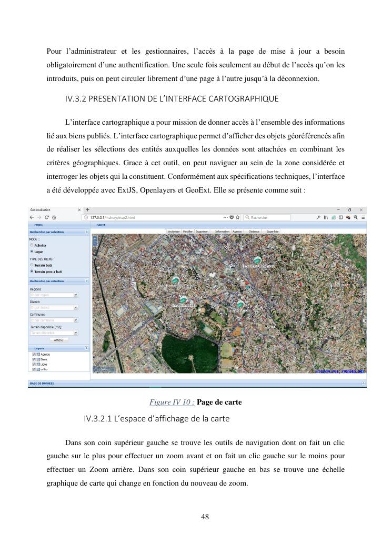This screenshot has height=554, width=392.
Task: Open the browser library icon
Action: 326,217
